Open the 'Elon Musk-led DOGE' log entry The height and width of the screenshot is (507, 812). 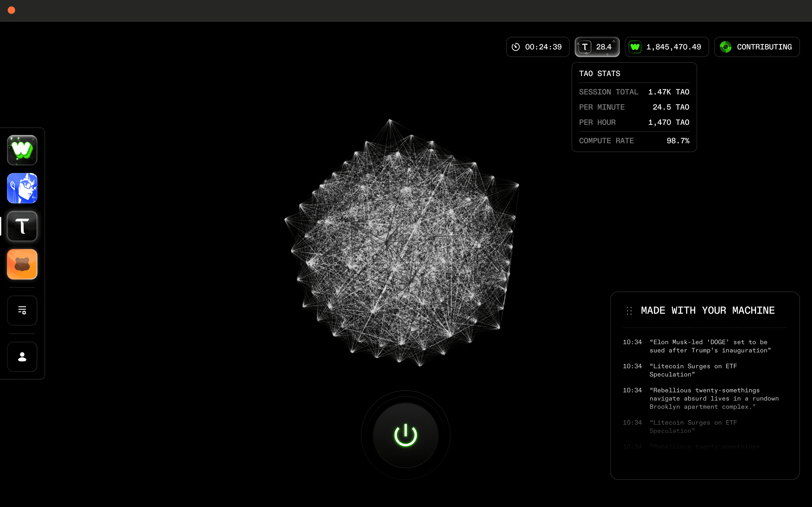pos(710,346)
